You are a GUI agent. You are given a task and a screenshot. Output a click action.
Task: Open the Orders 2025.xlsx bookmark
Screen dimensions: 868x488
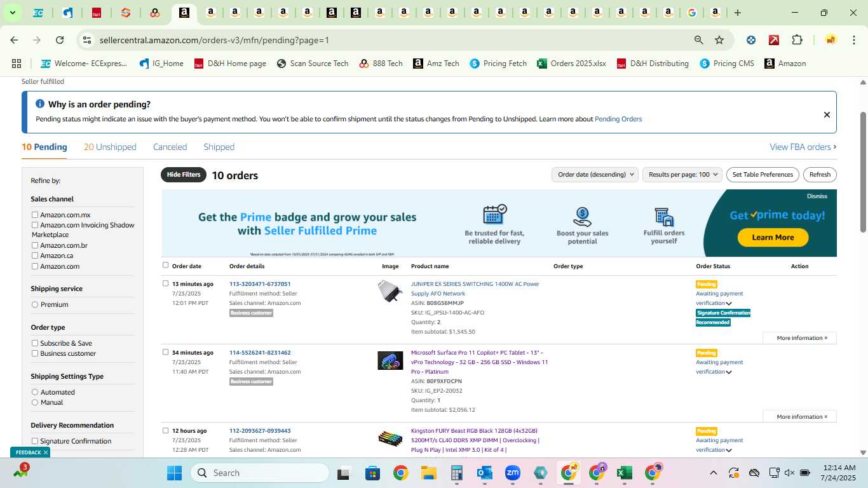571,64
